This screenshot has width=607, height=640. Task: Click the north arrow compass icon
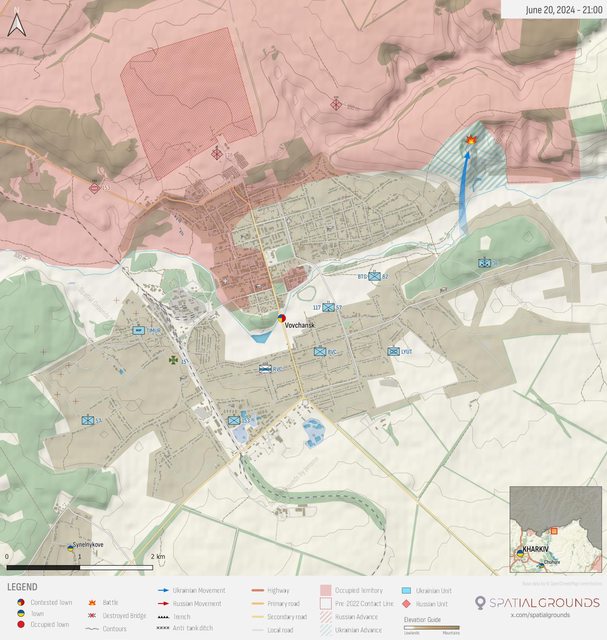click(15, 23)
